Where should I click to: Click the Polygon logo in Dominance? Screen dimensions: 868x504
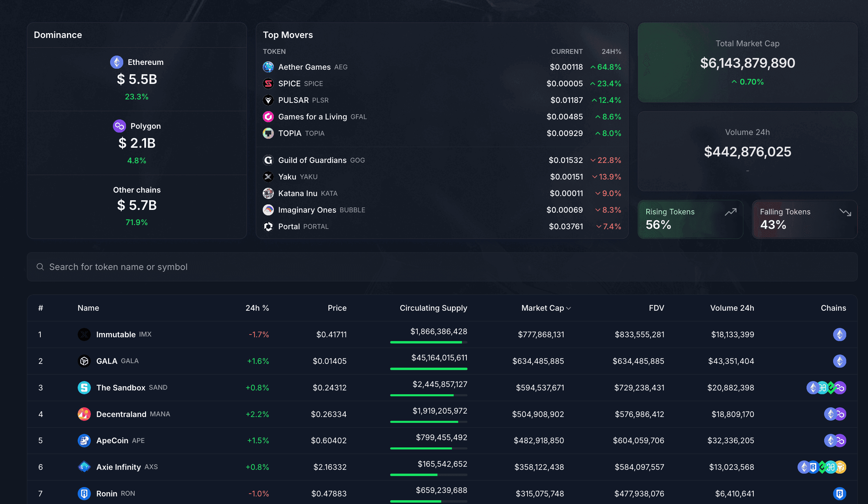(119, 126)
